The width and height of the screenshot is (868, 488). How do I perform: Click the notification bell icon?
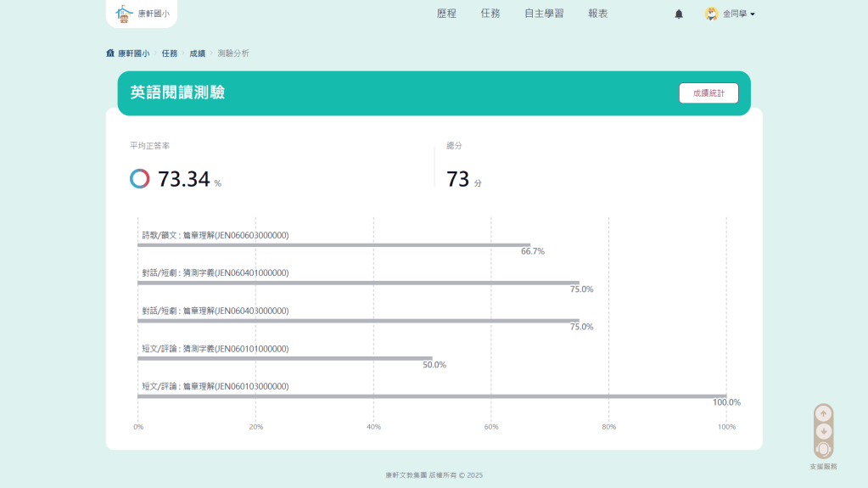(x=679, y=14)
